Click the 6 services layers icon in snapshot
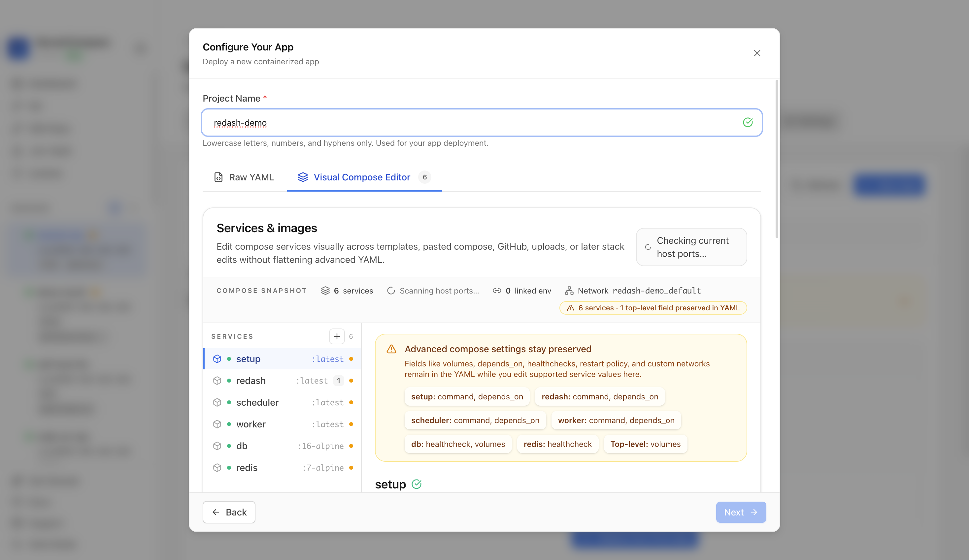The image size is (969, 560). click(325, 291)
